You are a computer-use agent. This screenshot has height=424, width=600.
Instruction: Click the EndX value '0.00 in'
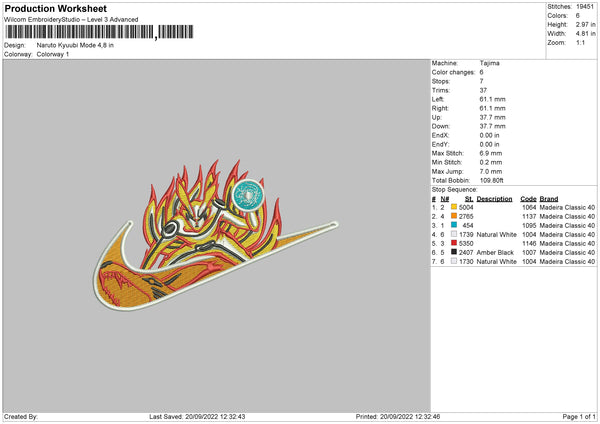click(x=489, y=135)
